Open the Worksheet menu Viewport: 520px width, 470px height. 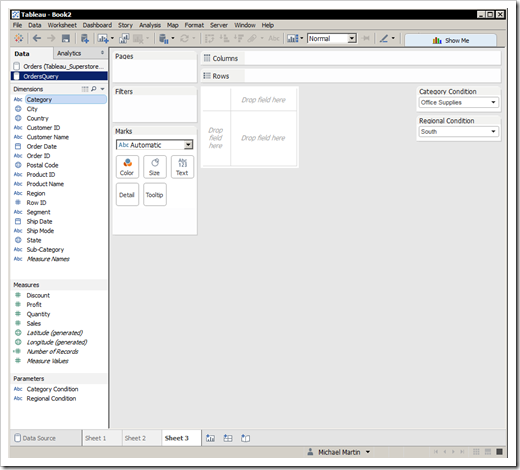(62, 25)
